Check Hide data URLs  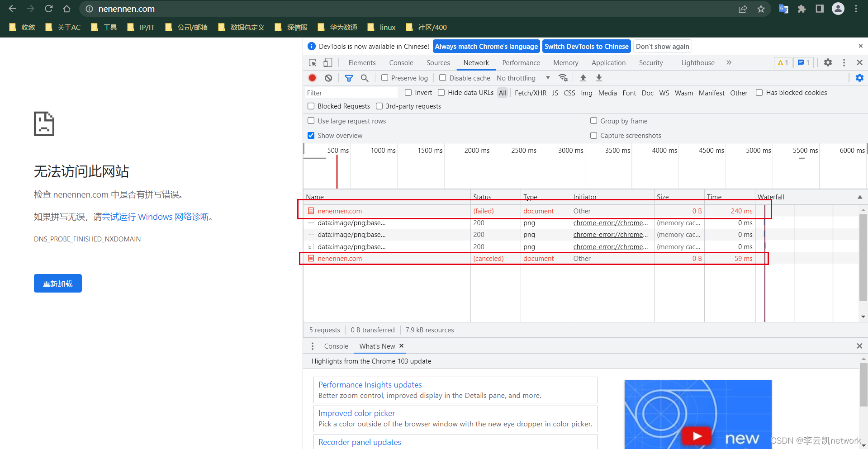441,92
